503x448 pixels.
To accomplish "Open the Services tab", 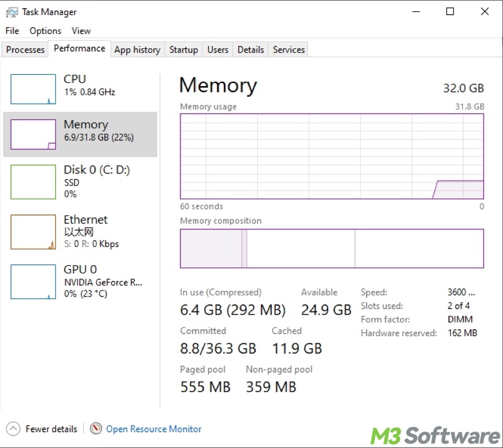I will point(288,49).
